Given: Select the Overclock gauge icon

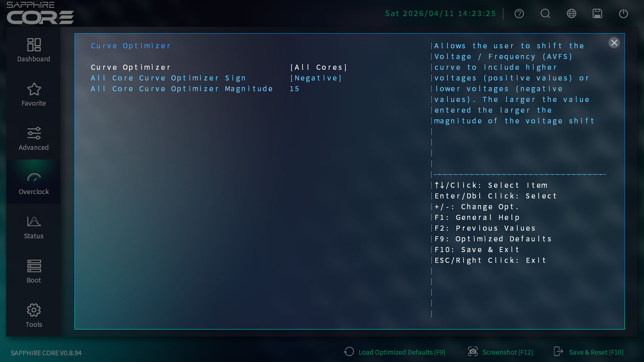Looking at the screenshot, I should (x=34, y=178).
